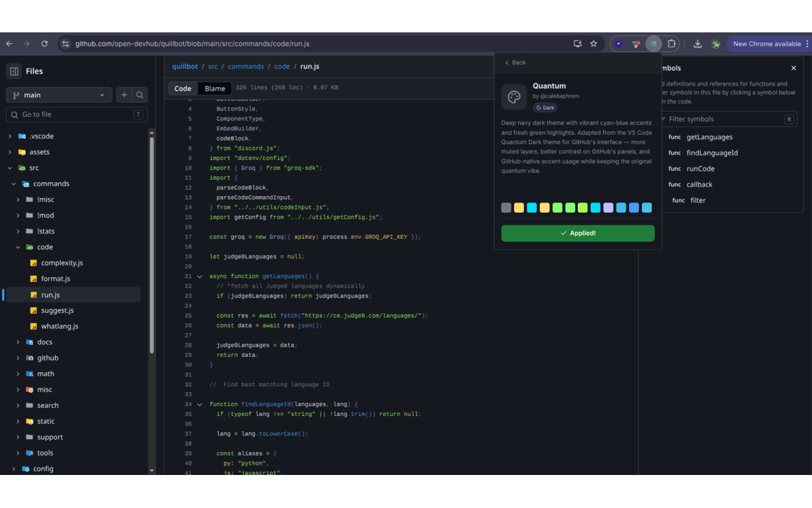Collapse the src folder chevron
812x508 pixels.
(x=10, y=168)
